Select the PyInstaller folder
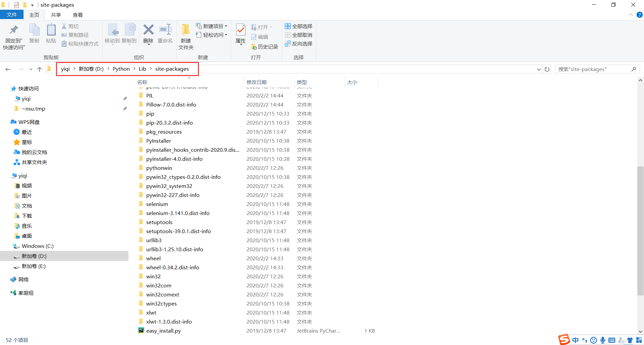The height and width of the screenshot is (345, 644). pyautogui.click(x=159, y=141)
